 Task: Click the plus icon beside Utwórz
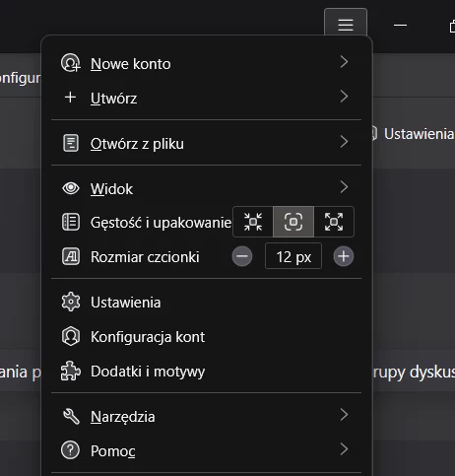[70, 98]
